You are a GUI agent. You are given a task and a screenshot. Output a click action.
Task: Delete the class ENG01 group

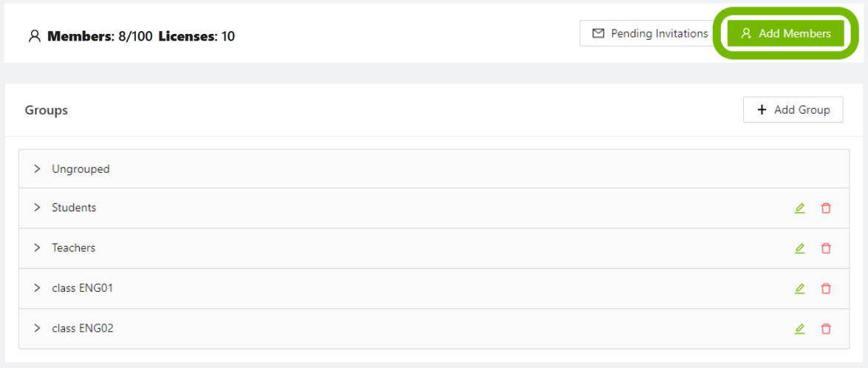tap(826, 288)
